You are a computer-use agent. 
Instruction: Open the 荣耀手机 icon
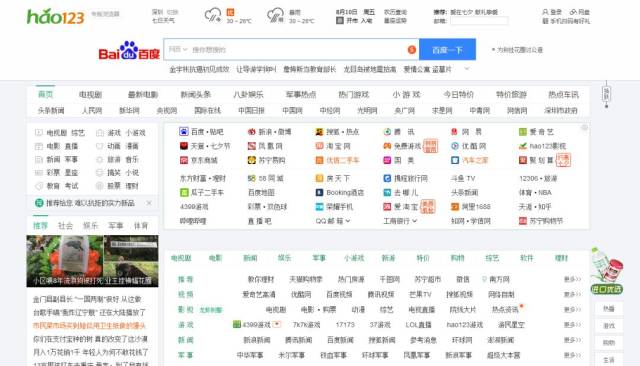(319, 207)
